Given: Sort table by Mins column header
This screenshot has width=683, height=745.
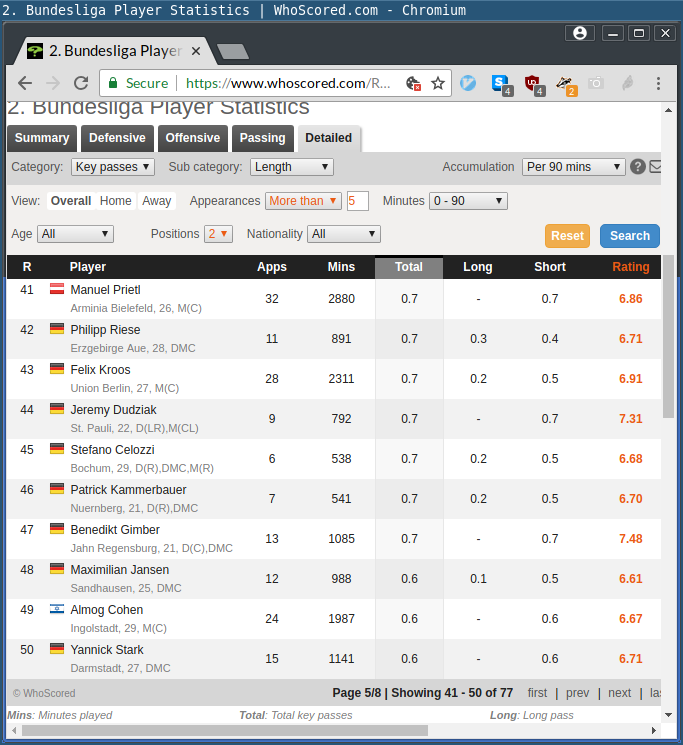Looking at the screenshot, I should click(x=341, y=267).
